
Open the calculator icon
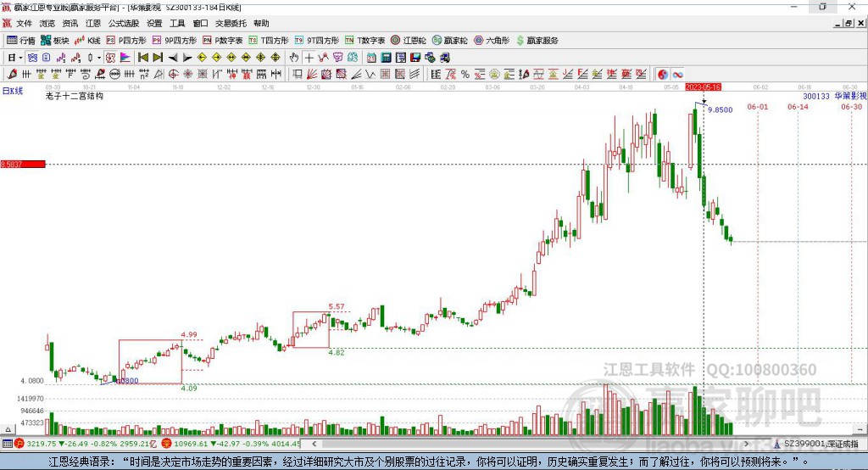(x=387, y=58)
